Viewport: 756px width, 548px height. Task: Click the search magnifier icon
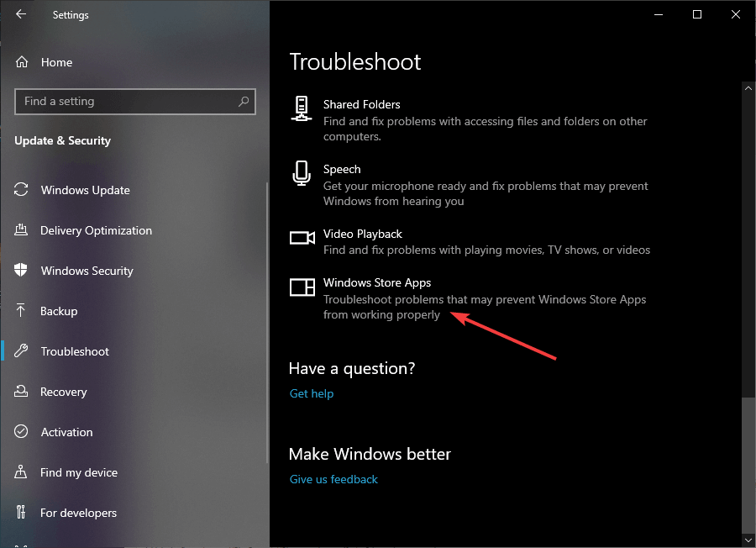pos(244,102)
